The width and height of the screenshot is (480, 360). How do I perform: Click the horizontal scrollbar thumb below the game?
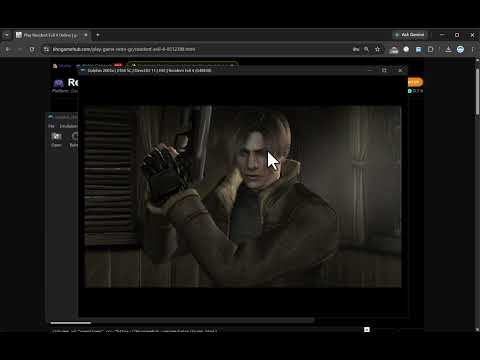click(71, 323)
